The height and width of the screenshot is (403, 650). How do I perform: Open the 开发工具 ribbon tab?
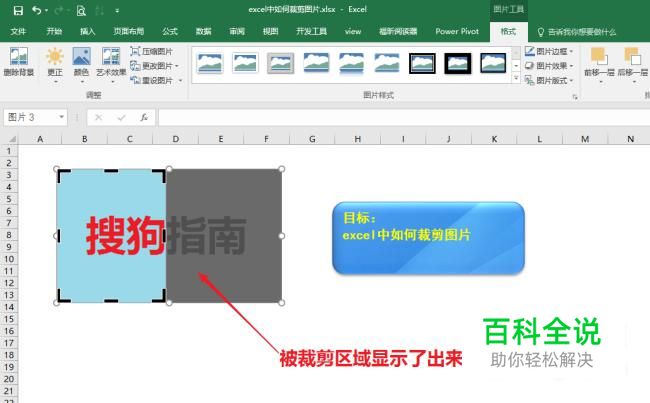click(311, 32)
